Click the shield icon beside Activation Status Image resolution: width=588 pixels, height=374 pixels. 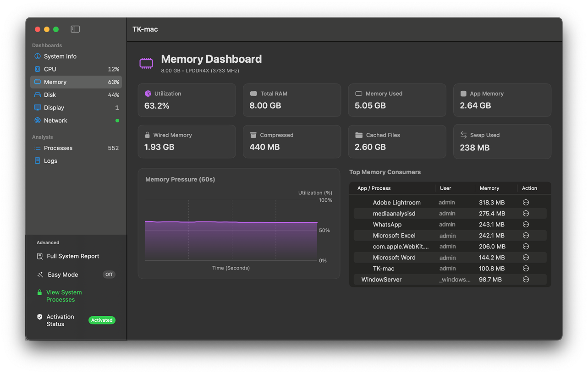point(39,316)
